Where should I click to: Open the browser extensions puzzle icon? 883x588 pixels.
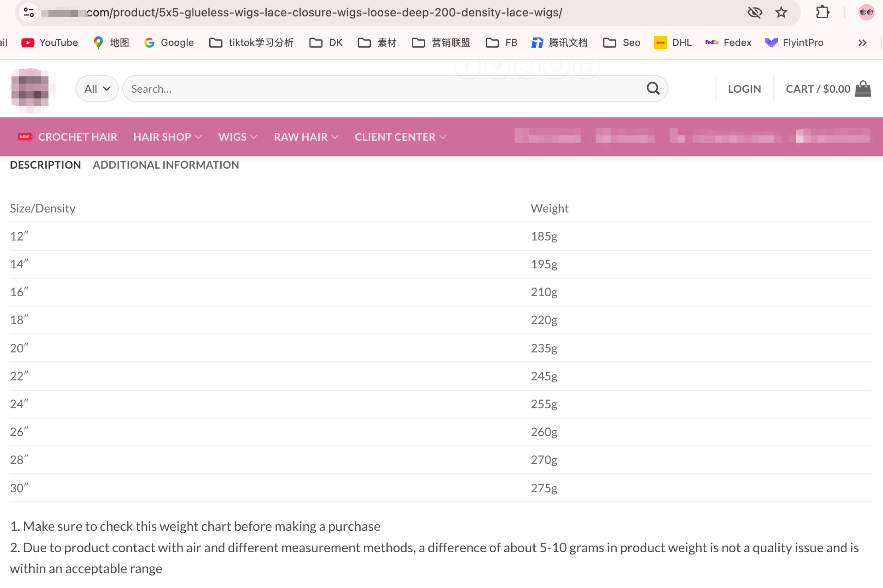[x=823, y=12]
